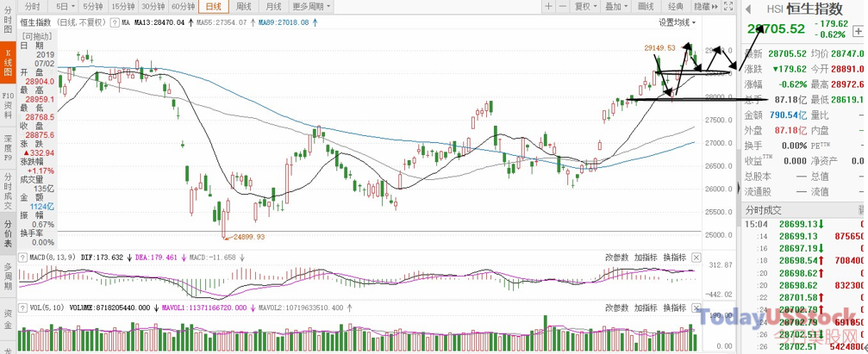Click MA13:28470.04 legend value
This screenshot has height=354, width=868.
(x=159, y=22)
